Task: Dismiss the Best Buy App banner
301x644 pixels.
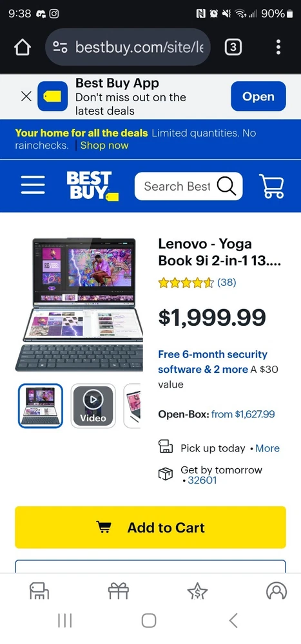Action: point(26,97)
